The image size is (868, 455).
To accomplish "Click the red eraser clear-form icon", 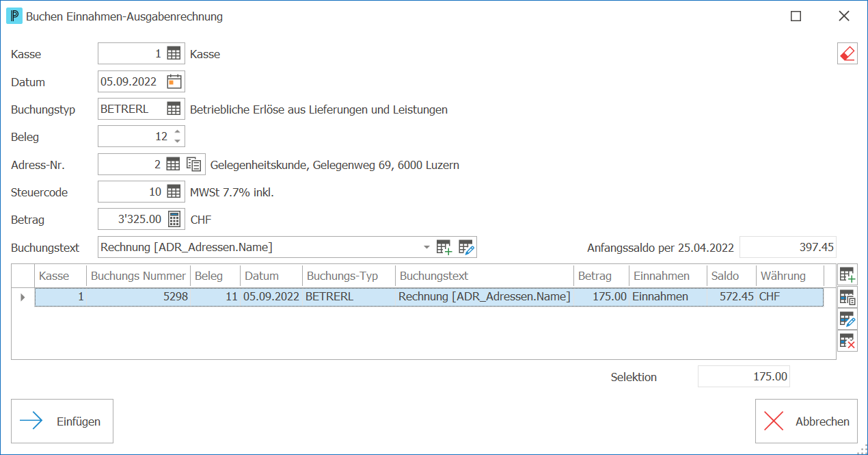I will click(847, 53).
